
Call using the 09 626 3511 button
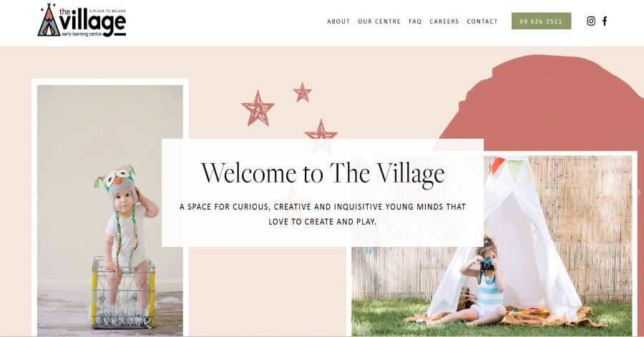click(x=541, y=21)
